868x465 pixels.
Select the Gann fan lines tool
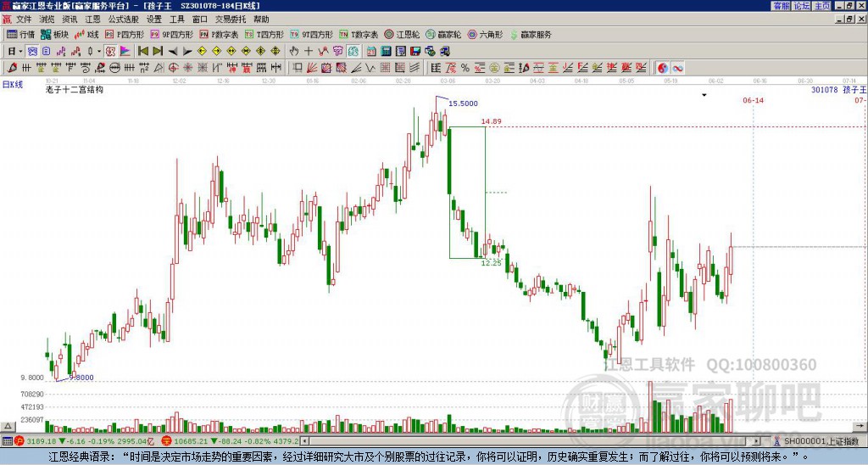pos(312,68)
